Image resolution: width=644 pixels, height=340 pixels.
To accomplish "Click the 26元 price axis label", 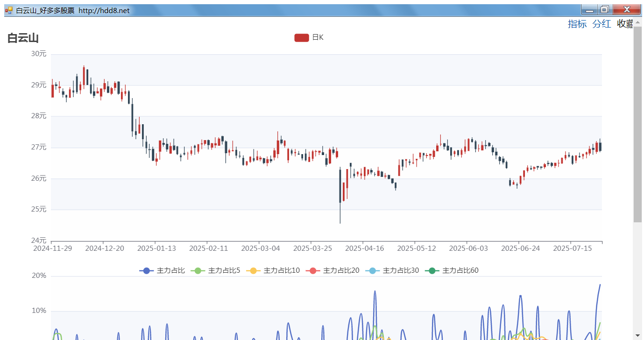I will click(x=39, y=178).
